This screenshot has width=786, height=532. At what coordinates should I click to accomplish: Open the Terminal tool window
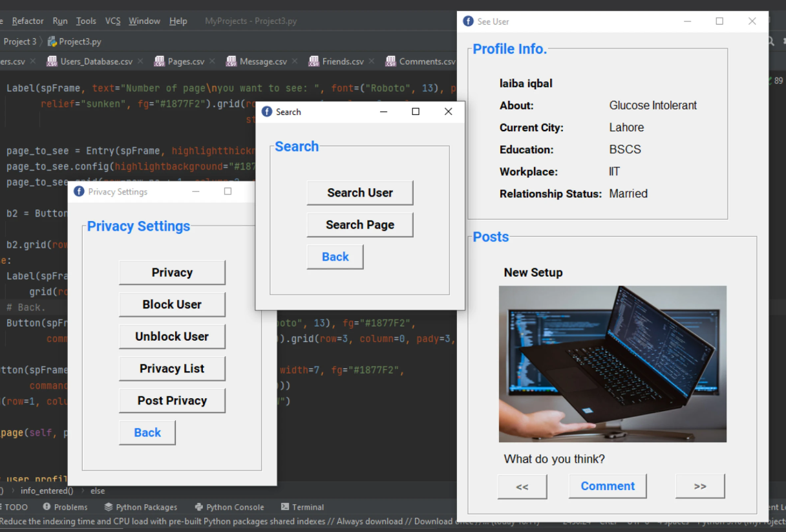[303, 507]
